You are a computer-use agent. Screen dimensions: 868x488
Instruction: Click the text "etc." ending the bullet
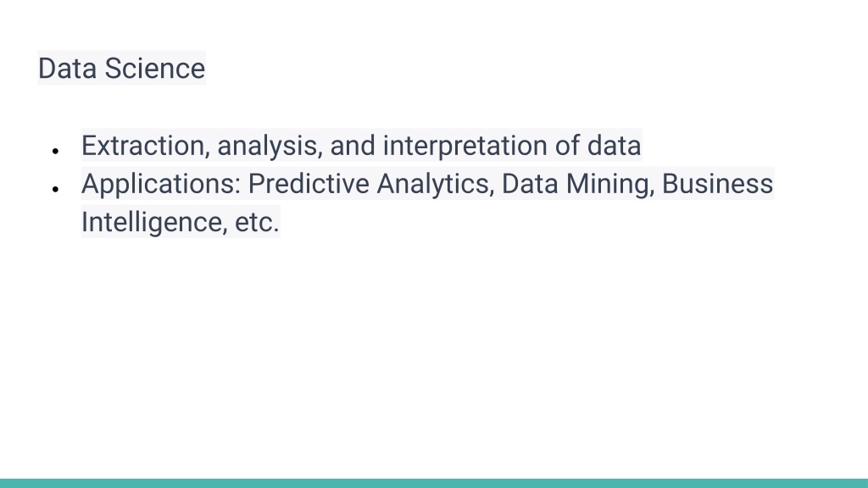coord(257,223)
